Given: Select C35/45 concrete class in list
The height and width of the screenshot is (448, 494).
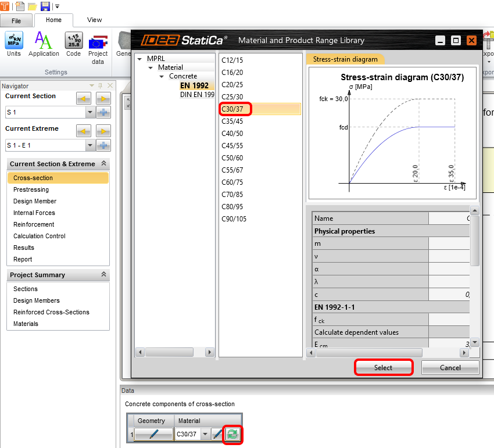Looking at the screenshot, I should tap(232, 121).
